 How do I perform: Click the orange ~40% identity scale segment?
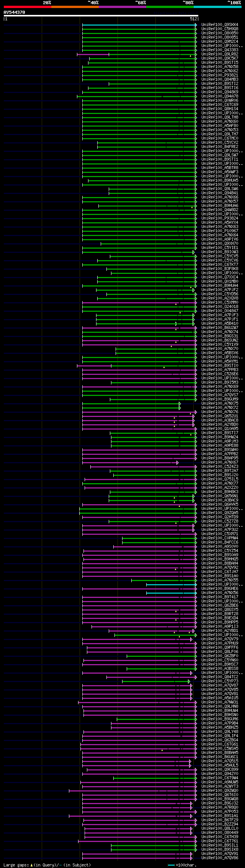75,7
